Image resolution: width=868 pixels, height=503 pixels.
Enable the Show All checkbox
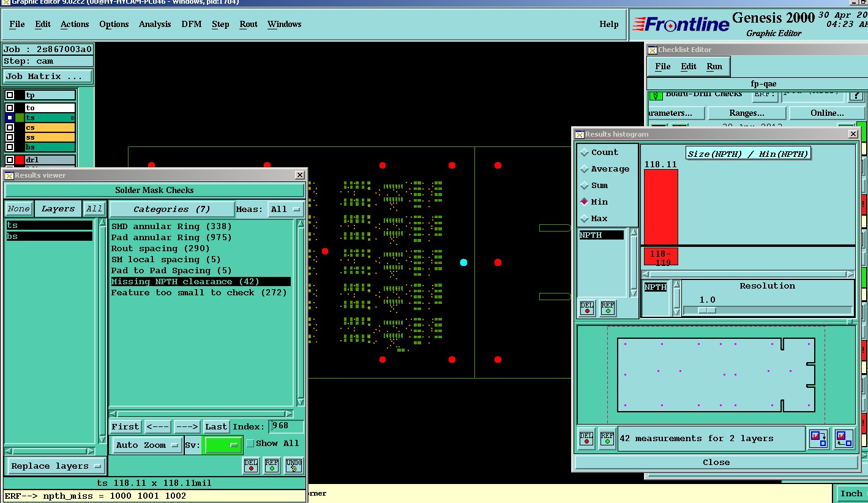coord(250,444)
